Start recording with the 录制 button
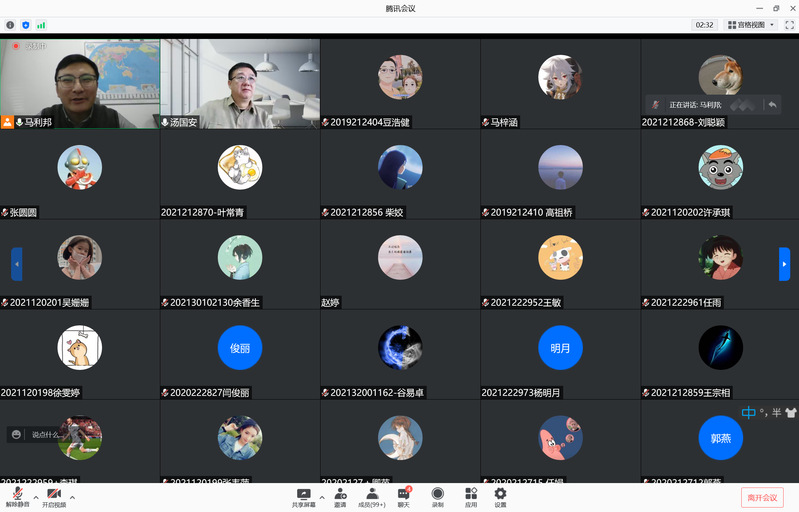Screen dimensions: 799x512 pos(437,496)
